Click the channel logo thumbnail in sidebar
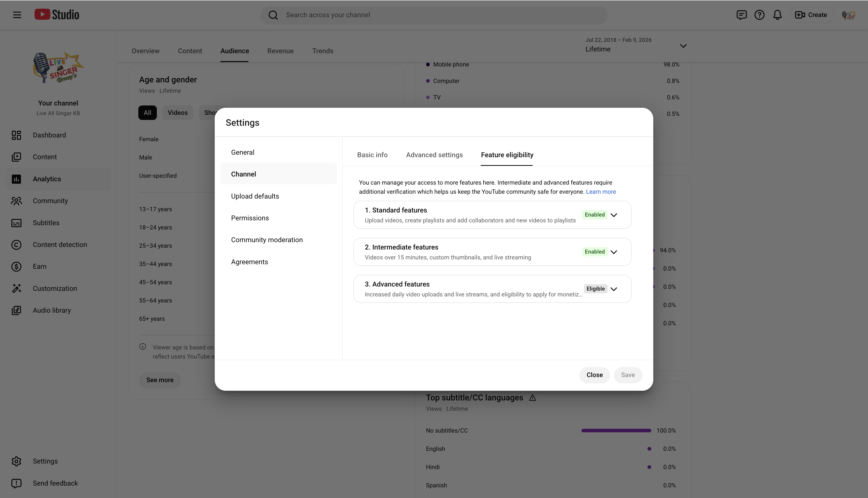This screenshot has width=868, height=498. [x=58, y=67]
